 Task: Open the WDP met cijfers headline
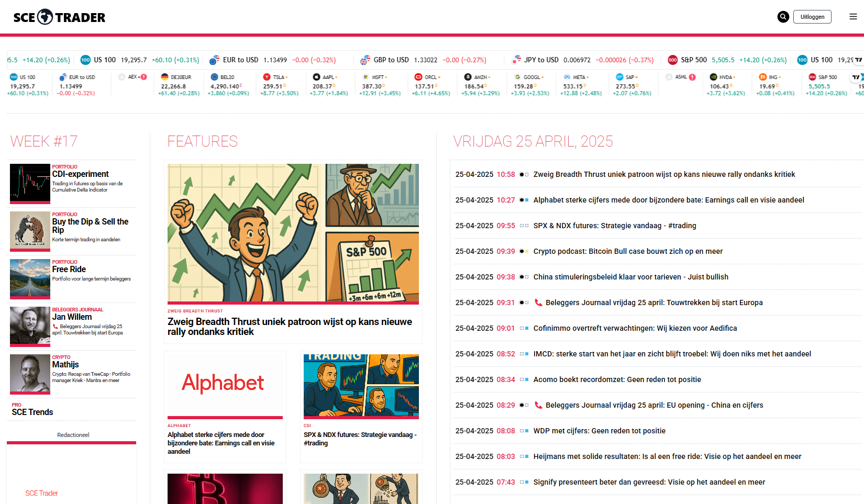click(x=600, y=431)
